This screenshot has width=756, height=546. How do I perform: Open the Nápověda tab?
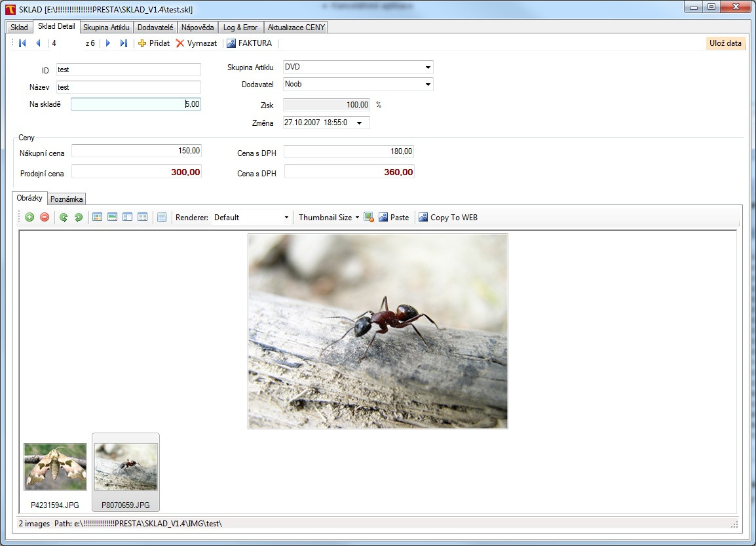[x=198, y=28]
